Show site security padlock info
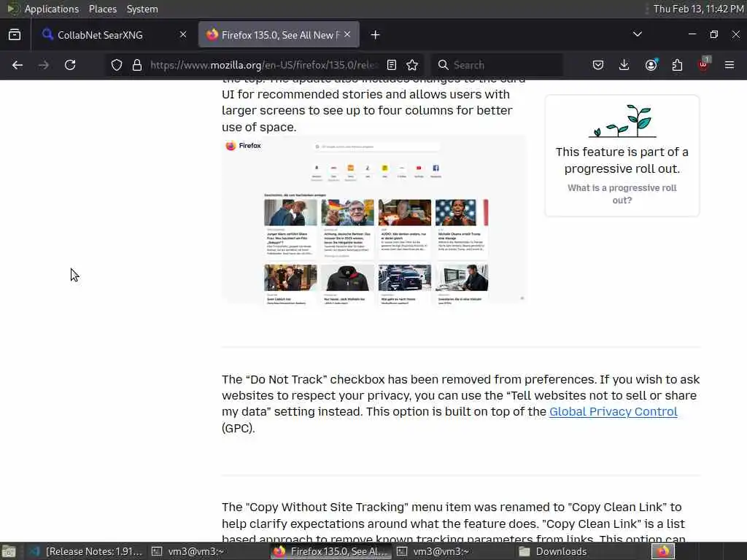The width and height of the screenshot is (747, 560). [137, 65]
